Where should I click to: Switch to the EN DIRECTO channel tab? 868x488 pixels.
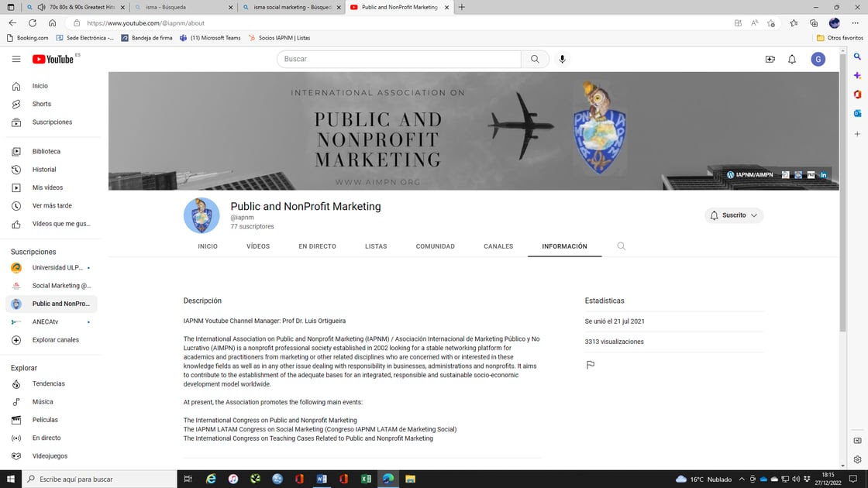point(317,246)
